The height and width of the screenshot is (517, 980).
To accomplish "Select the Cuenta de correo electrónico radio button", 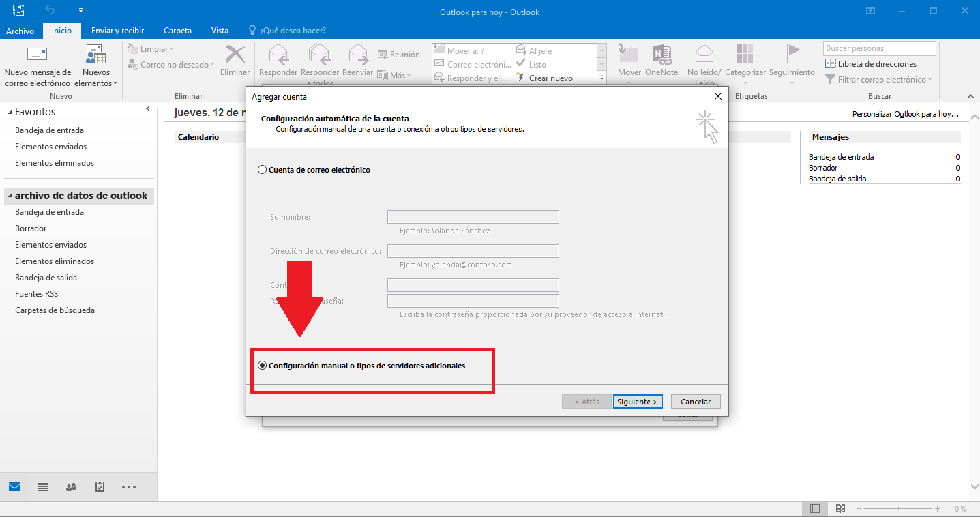I will coord(263,170).
